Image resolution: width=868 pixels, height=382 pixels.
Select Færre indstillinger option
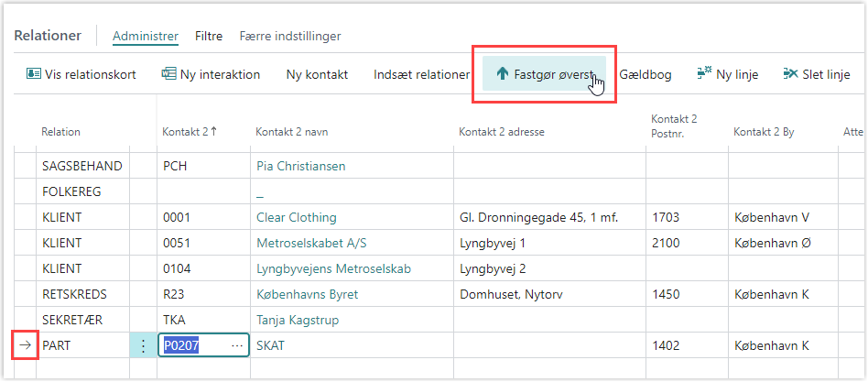[289, 37]
